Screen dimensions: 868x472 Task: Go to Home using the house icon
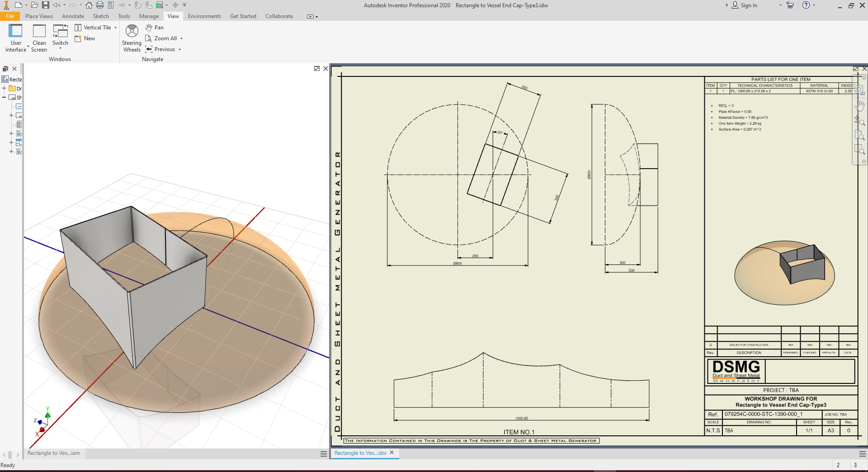tap(89, 5)
